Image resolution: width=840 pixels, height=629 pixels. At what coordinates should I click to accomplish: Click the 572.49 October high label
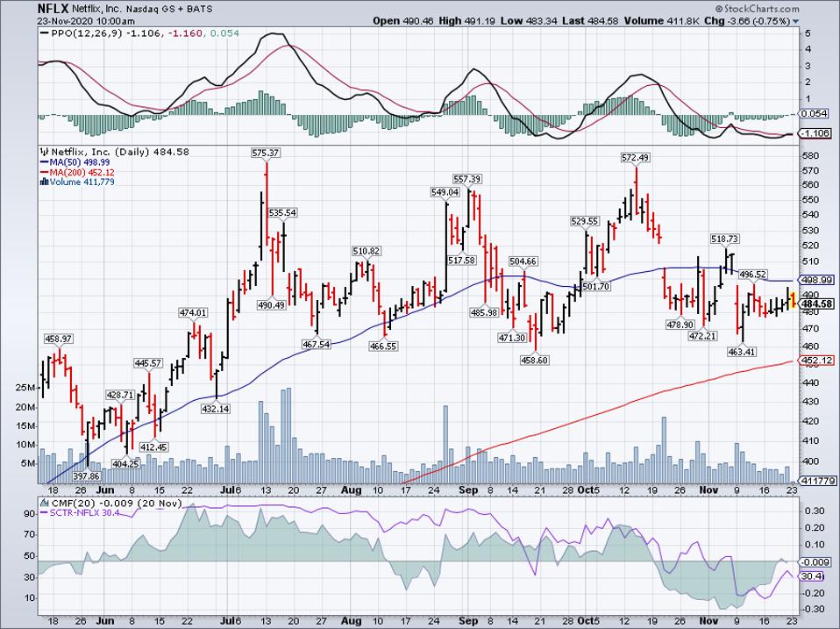635,158
